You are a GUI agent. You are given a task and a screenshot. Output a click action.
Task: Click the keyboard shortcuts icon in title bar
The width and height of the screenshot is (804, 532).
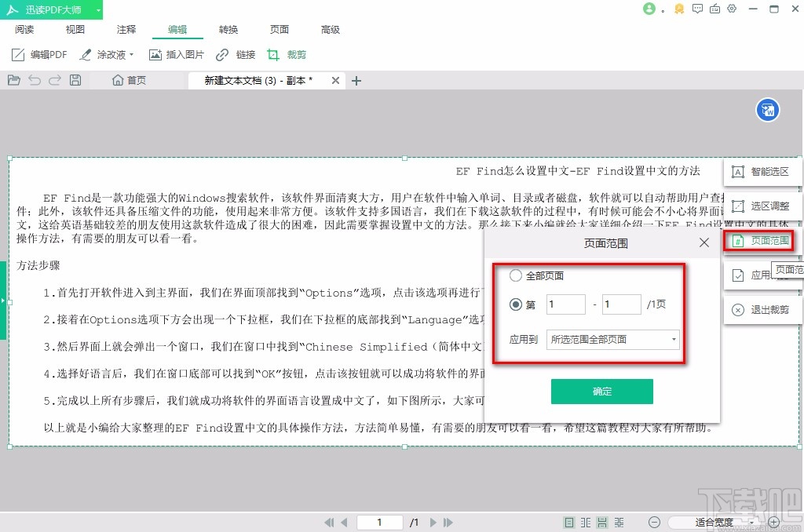click(x=714, y=9)
